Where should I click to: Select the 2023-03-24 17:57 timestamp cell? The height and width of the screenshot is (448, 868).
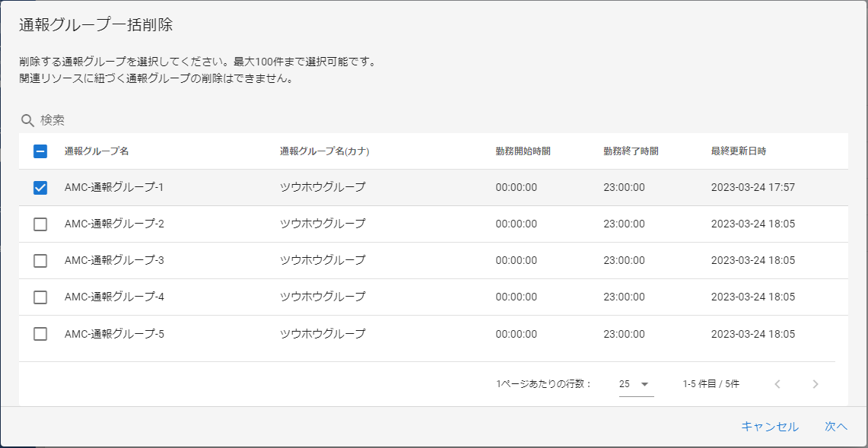coord(753,188)
